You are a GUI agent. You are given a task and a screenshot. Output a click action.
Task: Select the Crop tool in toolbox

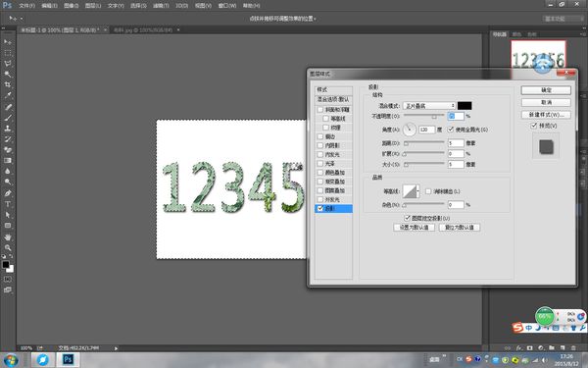(x=8, y=84)
